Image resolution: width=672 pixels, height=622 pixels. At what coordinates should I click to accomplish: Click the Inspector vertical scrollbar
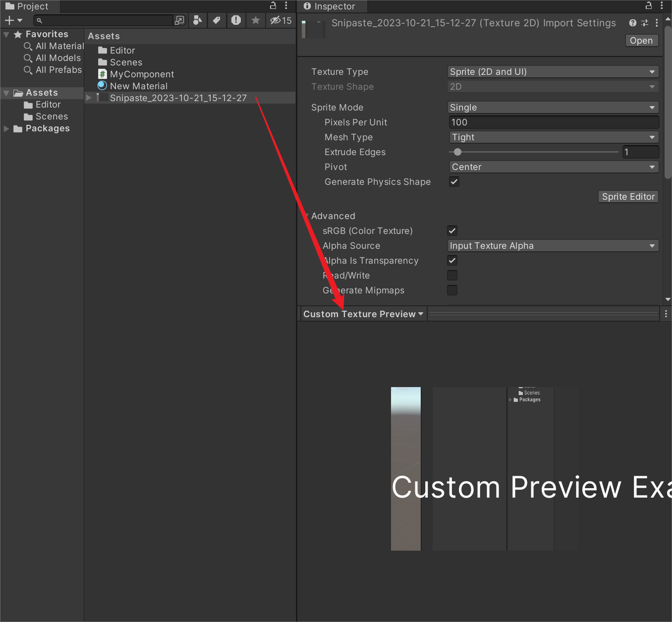668,102
